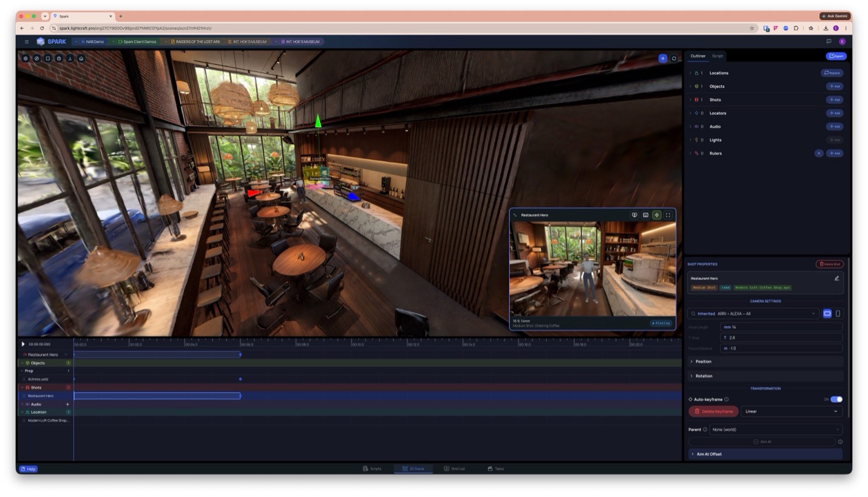Select the Restaurant Hero shot clip on timeline

(x=157, y=396)
